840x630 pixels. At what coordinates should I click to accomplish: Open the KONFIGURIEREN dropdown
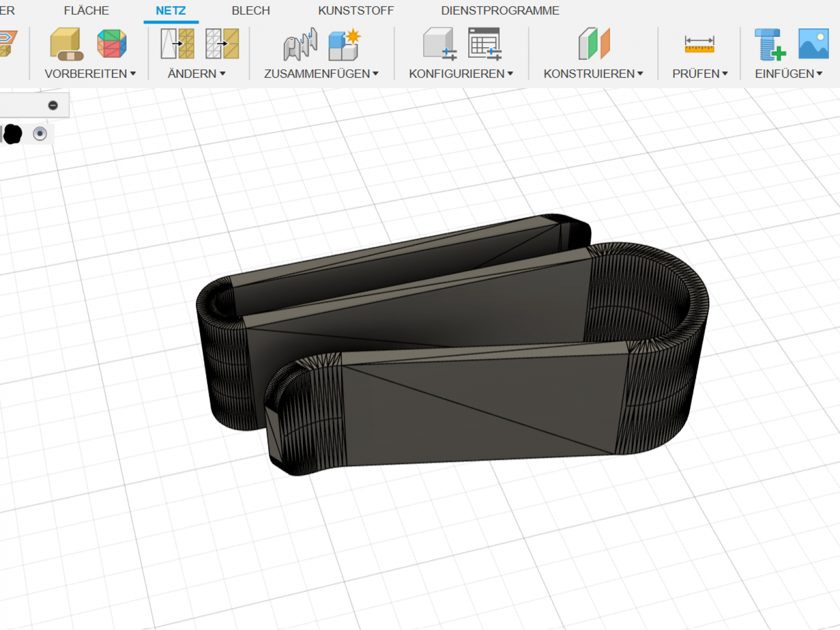click(461, 73)
